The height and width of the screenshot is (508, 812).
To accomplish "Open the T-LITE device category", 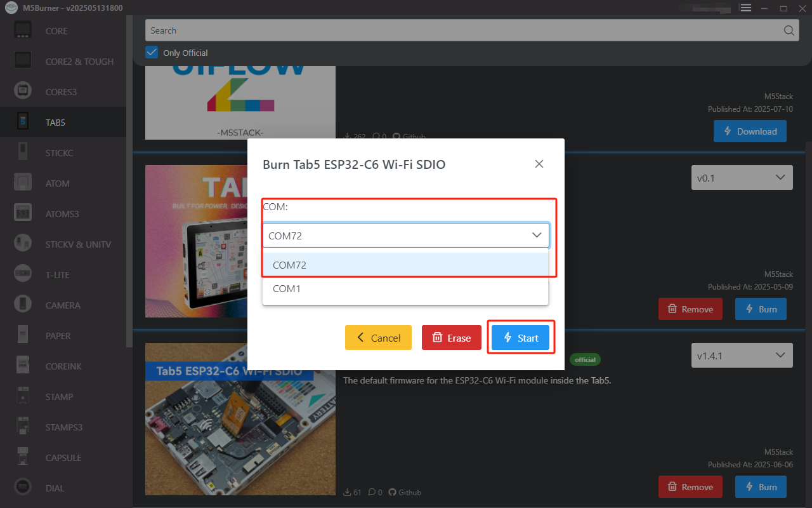I will 63,274.
